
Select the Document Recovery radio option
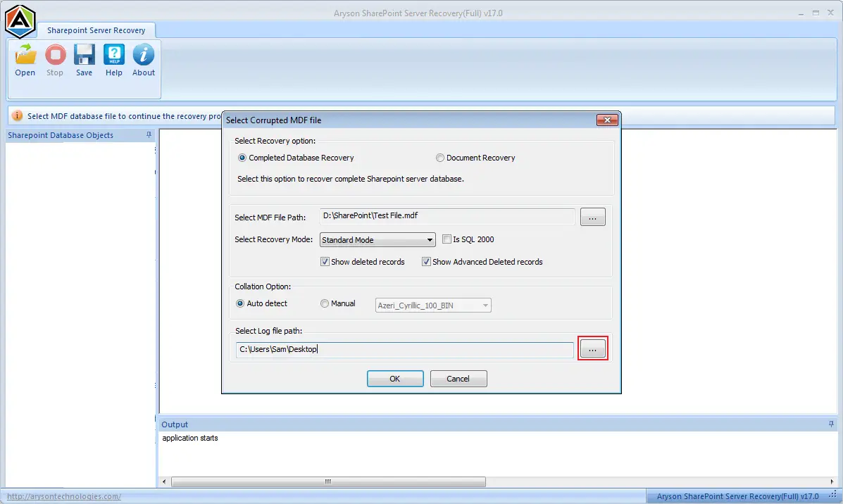click(439, 158)
